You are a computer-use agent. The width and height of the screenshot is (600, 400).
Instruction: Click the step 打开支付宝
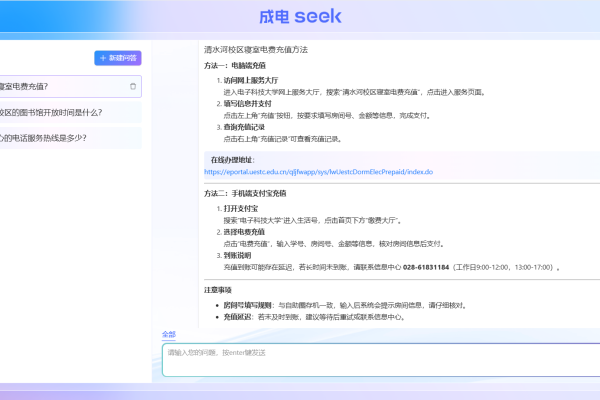pos(241,209)
